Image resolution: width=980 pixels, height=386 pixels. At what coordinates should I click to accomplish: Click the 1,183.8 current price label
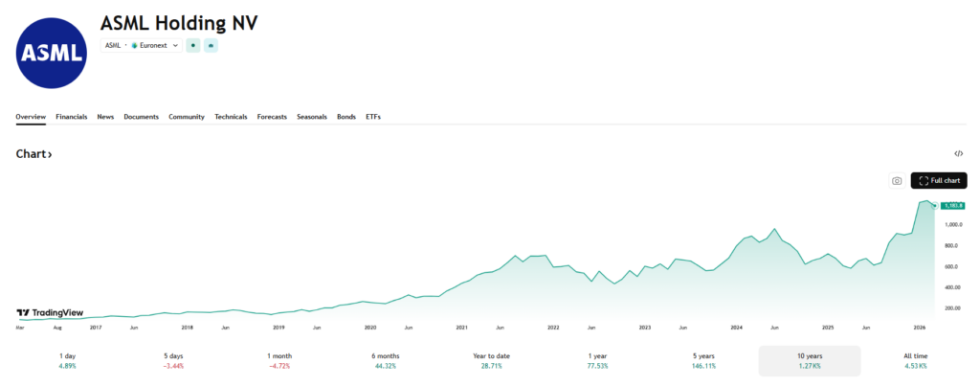pos(952,206)
